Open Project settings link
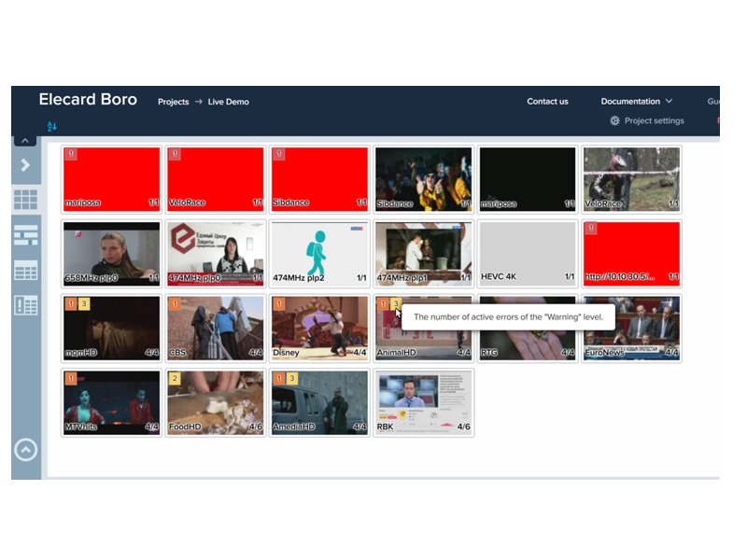Viewport: 747px width, 560px height. pyautogui.click(x=655, y=121)
